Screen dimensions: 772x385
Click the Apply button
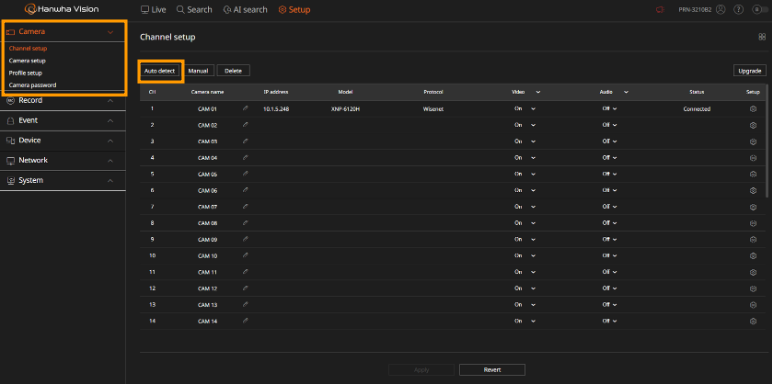click(x=421, y=370)
